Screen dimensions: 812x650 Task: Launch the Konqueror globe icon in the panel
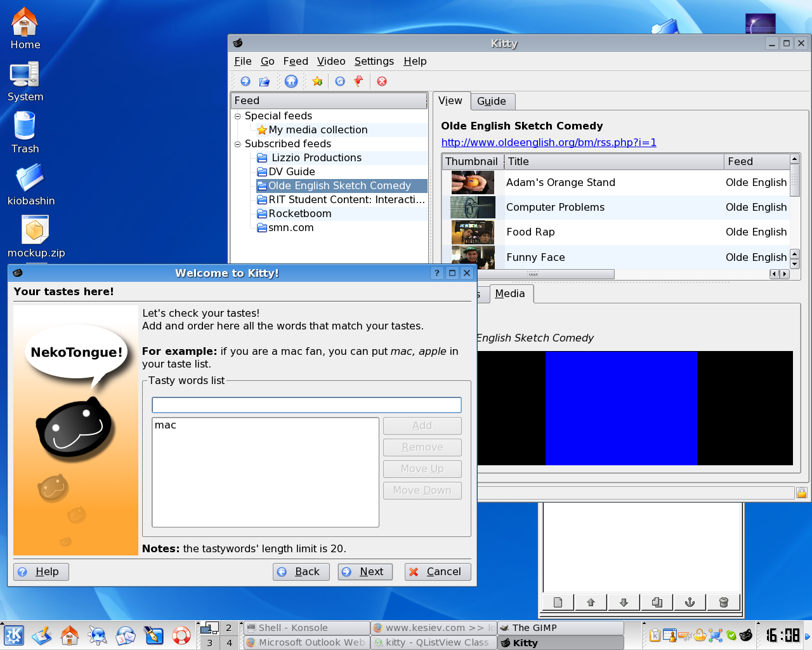(x=98, y=635)
